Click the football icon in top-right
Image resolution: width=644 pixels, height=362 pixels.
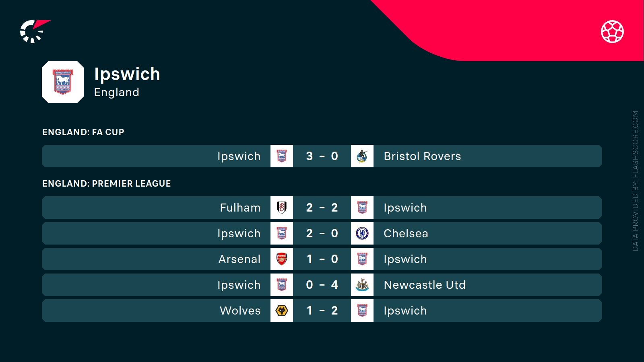(612, 31)
